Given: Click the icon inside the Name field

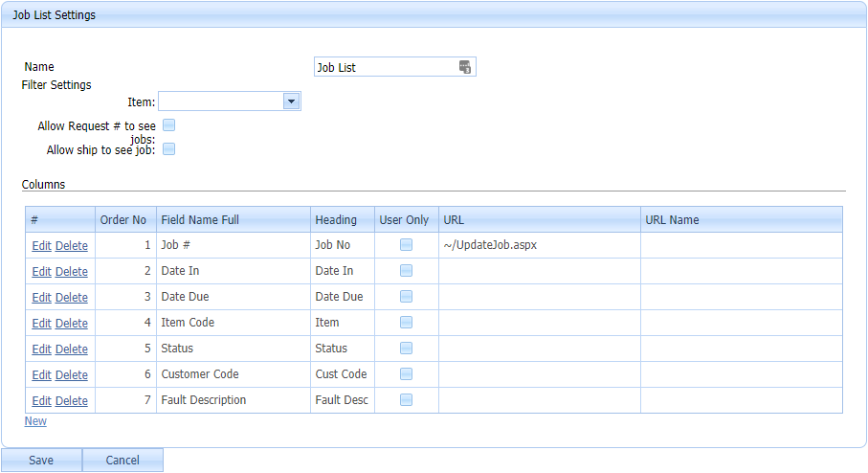Looking at the screenshot, I should (465, 67).
